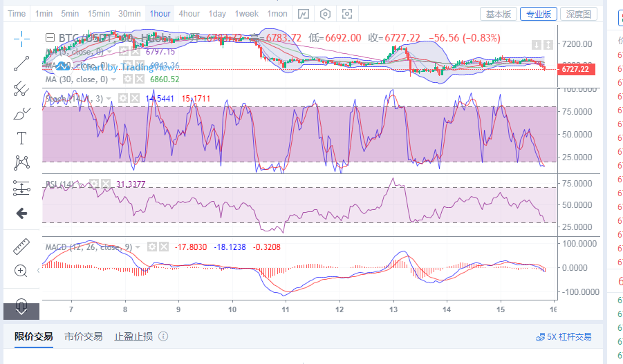Select the 4hour interval
Screen dimensions: 623x364
click(x=189, y=14)
